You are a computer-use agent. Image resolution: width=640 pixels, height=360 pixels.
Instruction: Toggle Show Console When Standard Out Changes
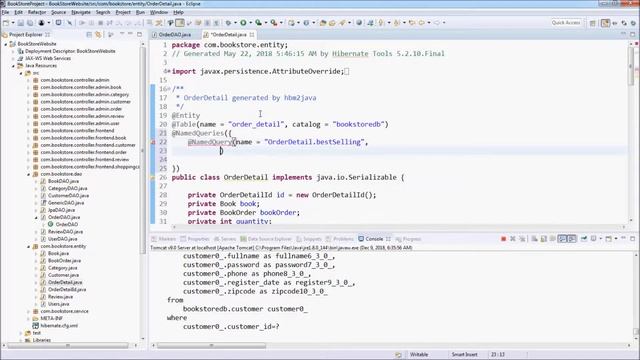[x=562, y=239]
